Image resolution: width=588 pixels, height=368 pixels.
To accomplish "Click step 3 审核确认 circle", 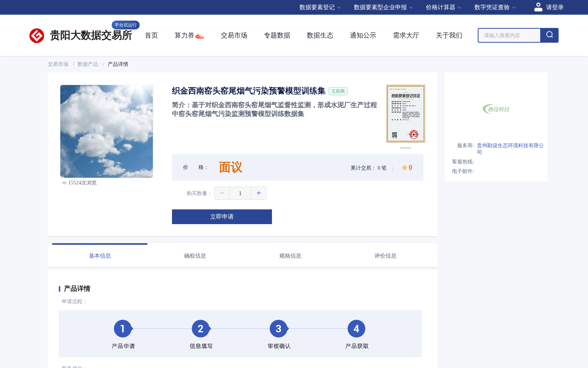I will pyautogui.click(x=279, y=329).
